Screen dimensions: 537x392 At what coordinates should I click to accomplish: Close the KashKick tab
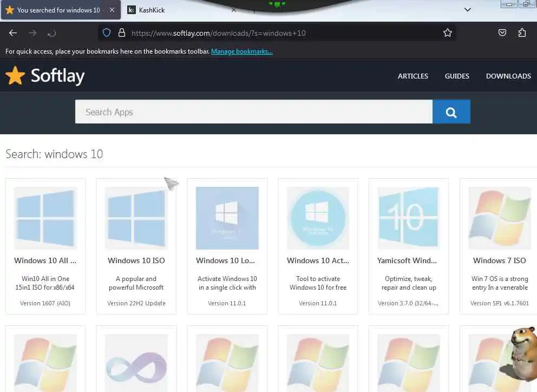[233, 10]
